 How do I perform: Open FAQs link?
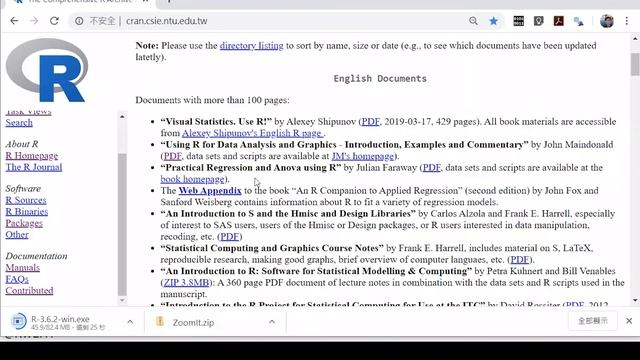[x=17, y=279]
